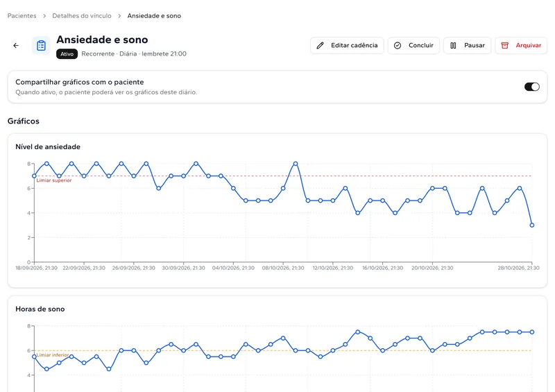Click the 20/10/2026, 21:30 axis label
Screen dimensions: 555x392
pos(432,268)
